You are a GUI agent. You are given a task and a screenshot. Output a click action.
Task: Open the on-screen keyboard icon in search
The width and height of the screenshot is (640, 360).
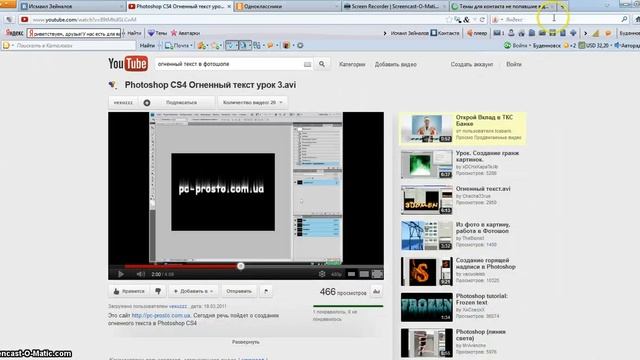tap(307, 64)
